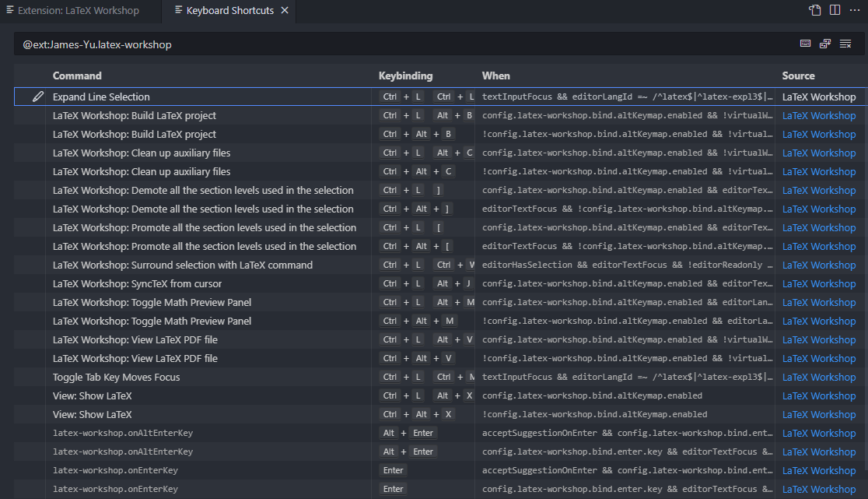Open LaTeX Workshop link for Toggle Tab Key row
868x499 pixels.
point(819,377)
